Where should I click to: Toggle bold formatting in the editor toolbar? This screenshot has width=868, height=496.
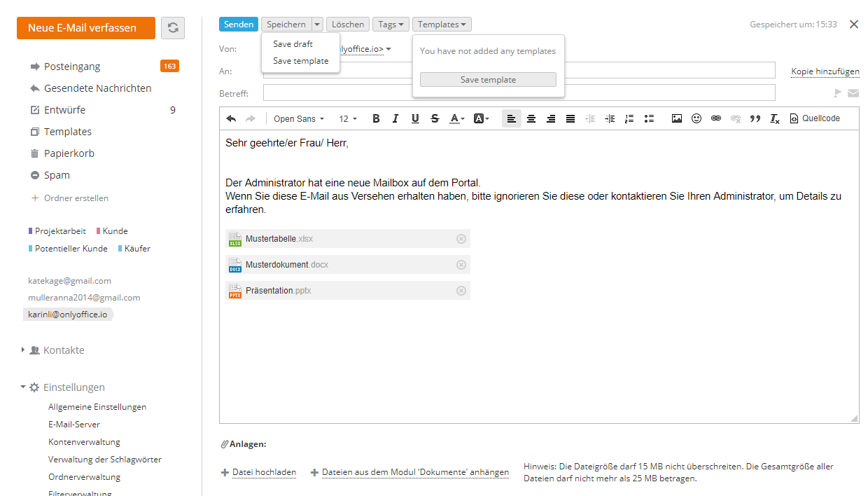point(376,119)
